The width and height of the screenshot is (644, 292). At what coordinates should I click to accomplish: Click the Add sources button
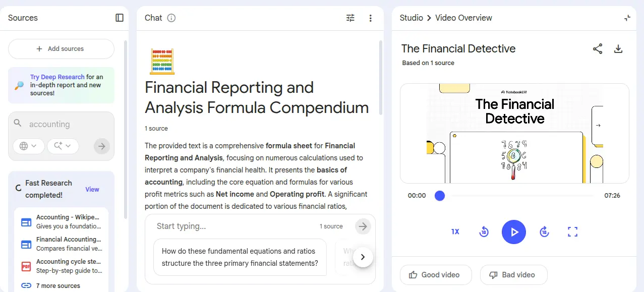[x=61, y=49]
